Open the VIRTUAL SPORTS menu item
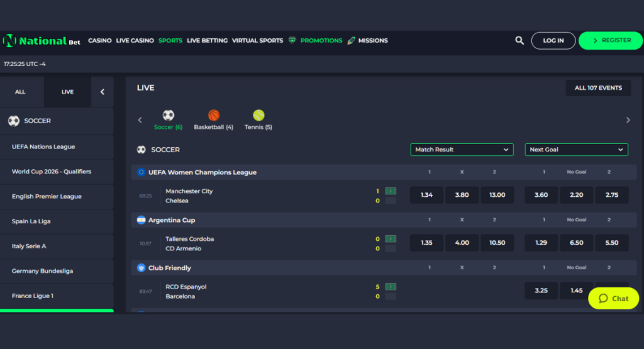 click(x=257, y=40)
